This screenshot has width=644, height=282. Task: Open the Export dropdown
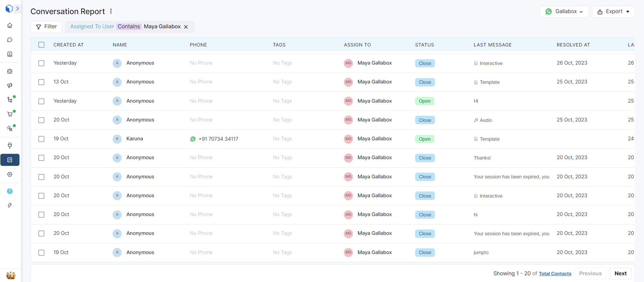(x=613, y=11)
